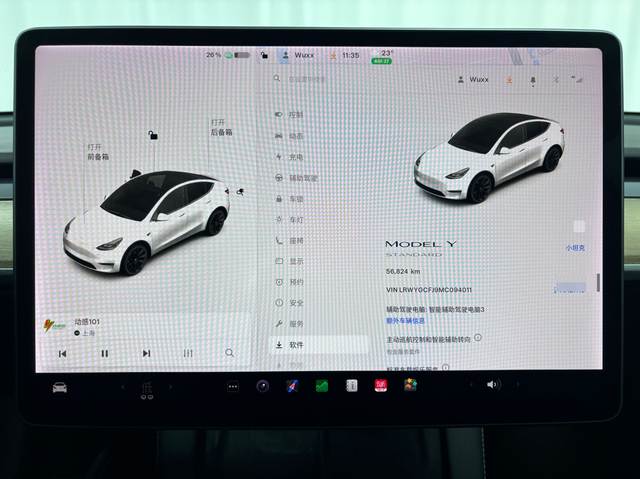
Task: Tap the settings panel scrollbar
Action: point(598,282)
